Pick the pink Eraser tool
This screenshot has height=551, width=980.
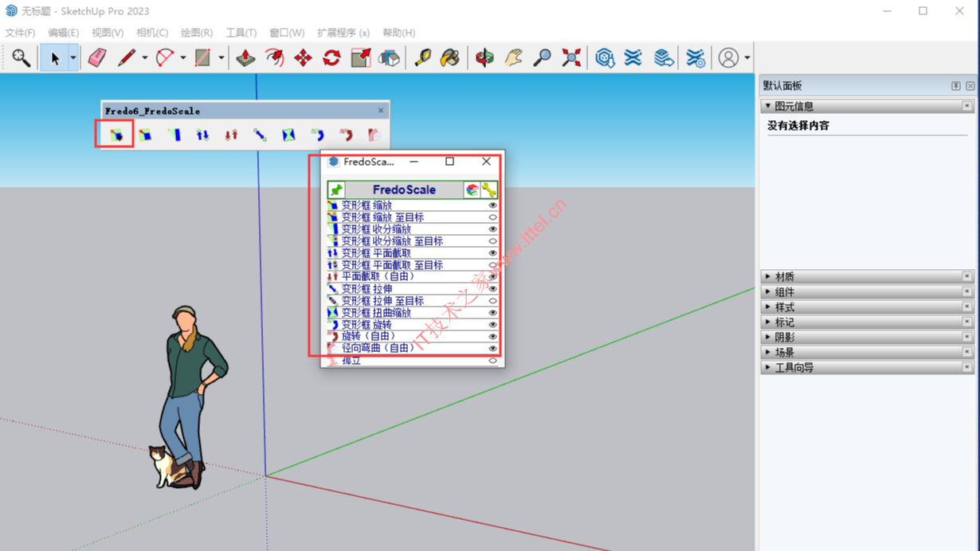[97, 57]
